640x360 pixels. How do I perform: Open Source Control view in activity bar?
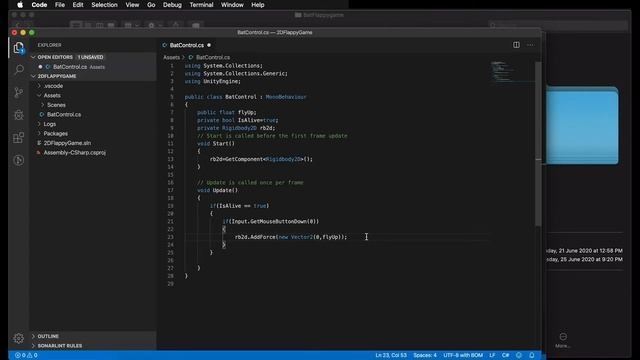19,92
